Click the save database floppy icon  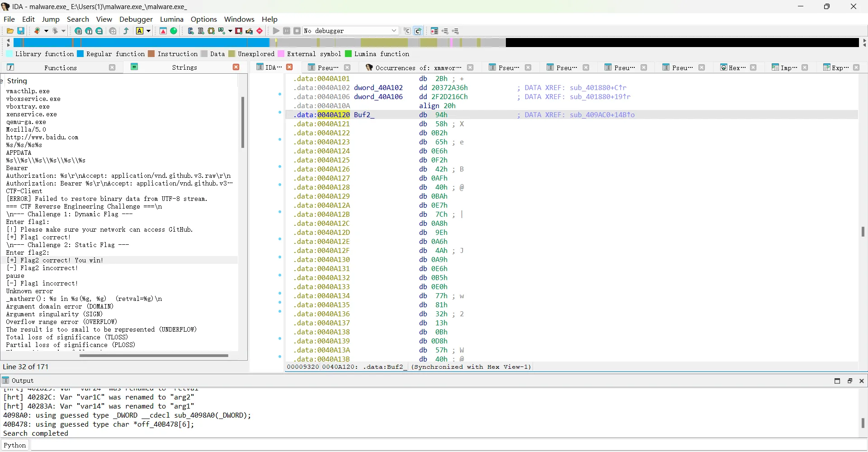21,31
